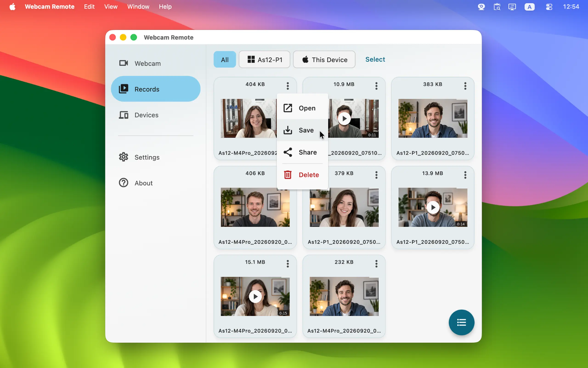Filter records by This Device

324,59
